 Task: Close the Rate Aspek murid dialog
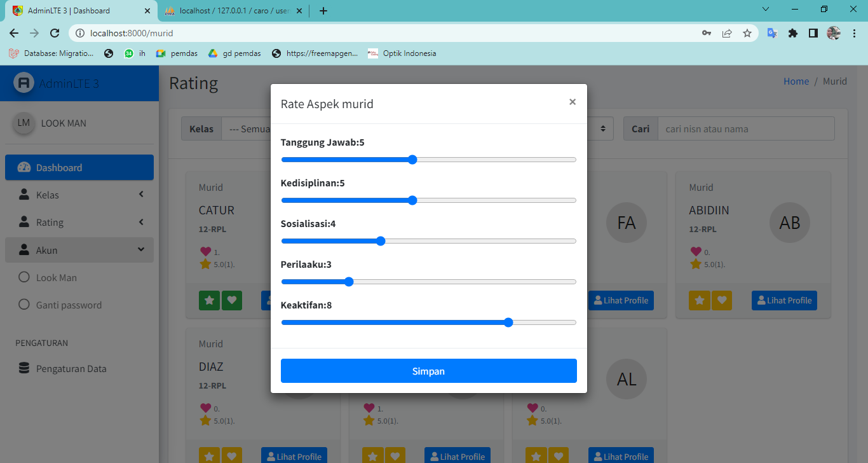(x=572, y=102)
